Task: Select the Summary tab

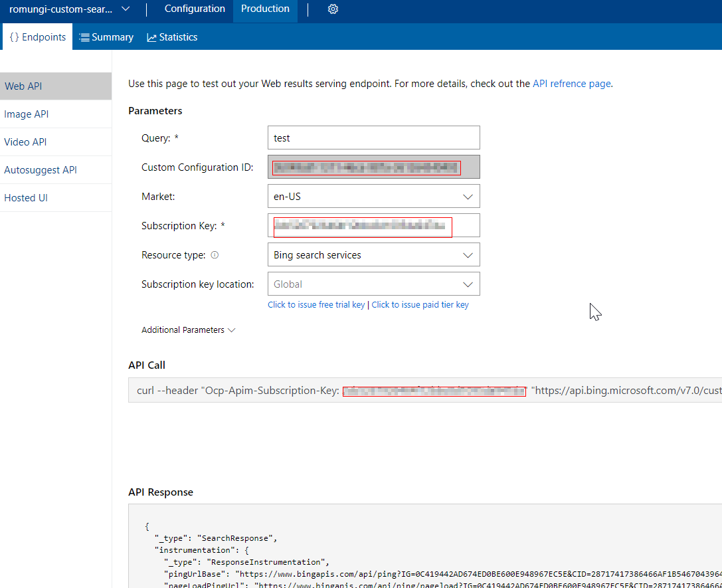Action: click(106, 37)
